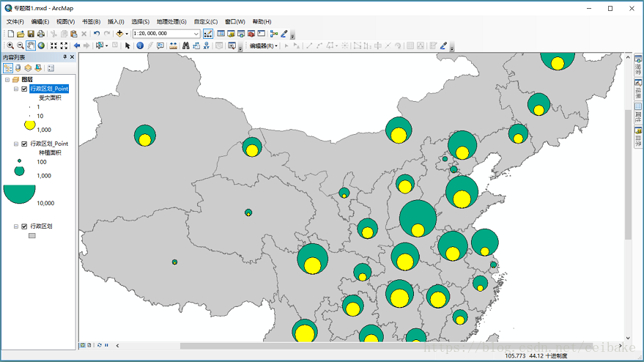Open the Add Data dropdown arrow
Image resolution: width=644 pixels, height=362 pixels.
tap(127, 34)
